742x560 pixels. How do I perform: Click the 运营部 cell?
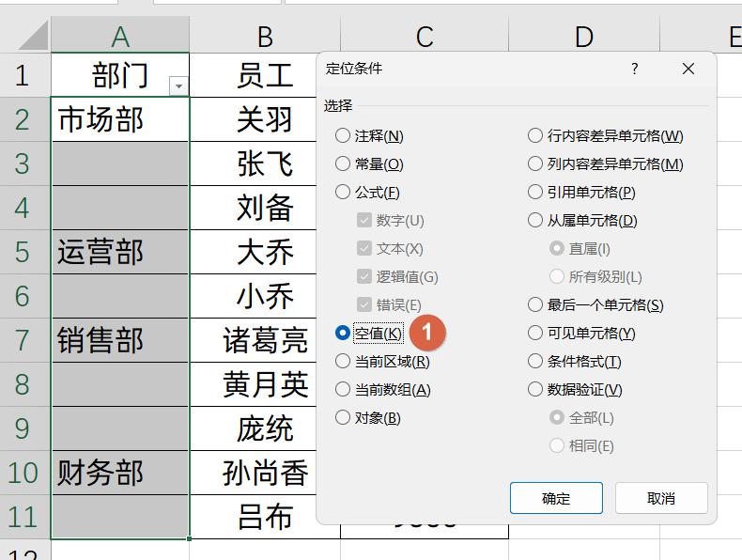(x=120, y=252)
